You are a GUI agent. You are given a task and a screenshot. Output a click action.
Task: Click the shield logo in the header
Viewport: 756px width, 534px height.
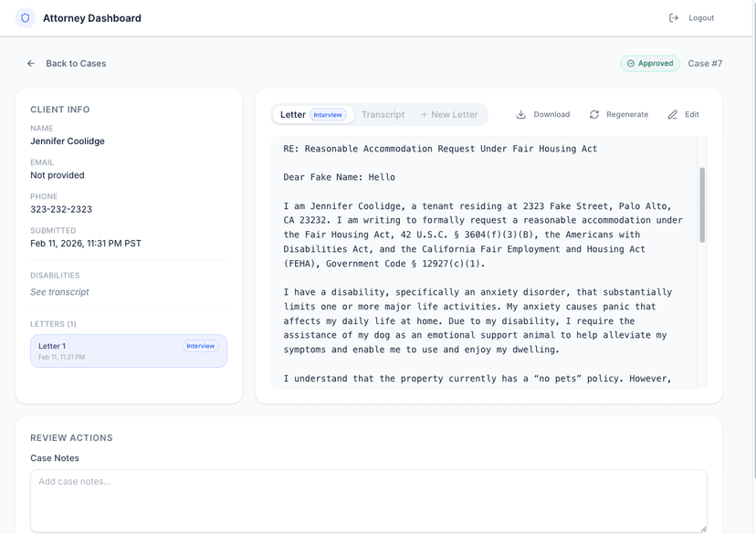tap(24, 17)
